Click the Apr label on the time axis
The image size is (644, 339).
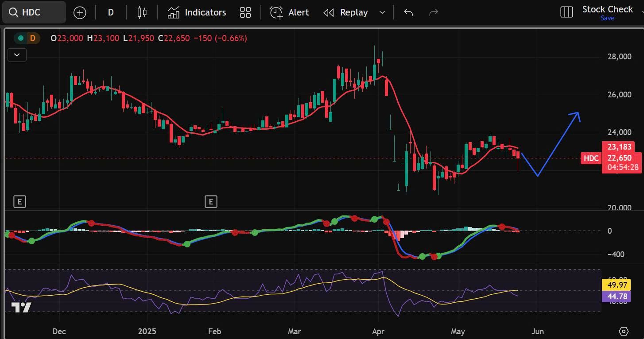[x=378, y=331]
